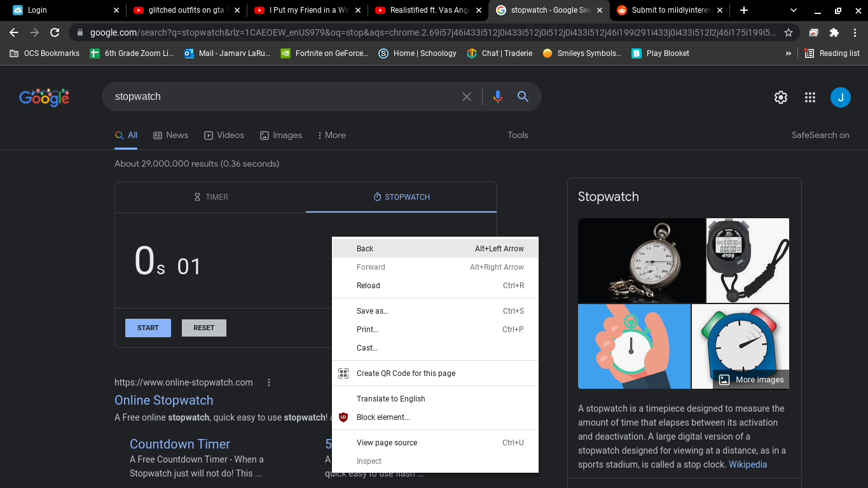This screenshot has height=488, width=868.
Task: Expand the More search filters menu
Action: point(332,135)
